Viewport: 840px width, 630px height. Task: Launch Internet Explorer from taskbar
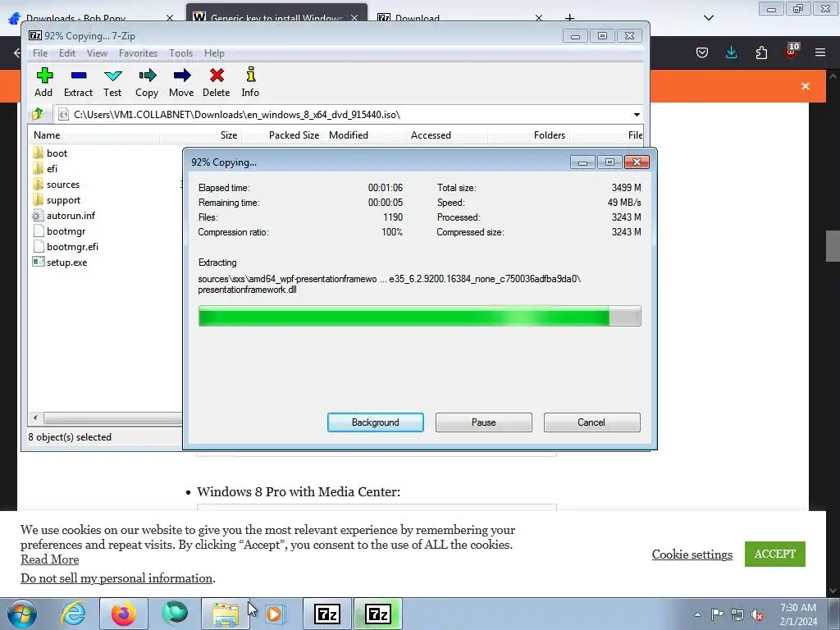click(x=73, y=614)
